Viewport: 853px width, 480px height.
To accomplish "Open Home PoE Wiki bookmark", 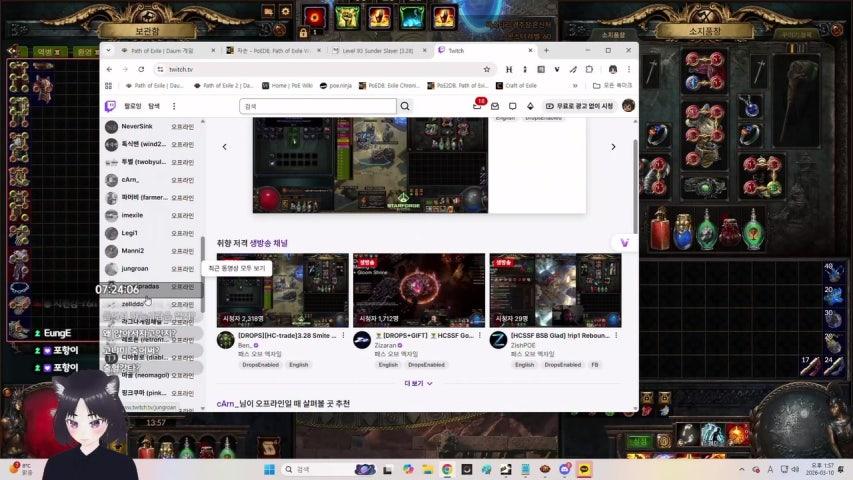I will 287,85.
